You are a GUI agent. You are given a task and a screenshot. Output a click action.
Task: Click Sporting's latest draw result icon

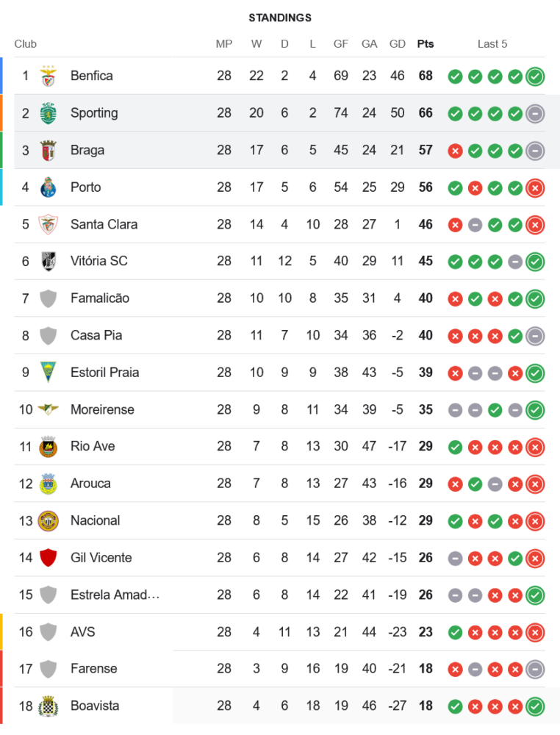click(535, 113)
